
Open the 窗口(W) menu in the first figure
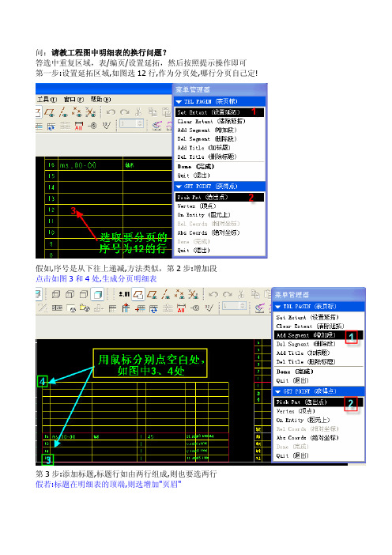point(73,100)
